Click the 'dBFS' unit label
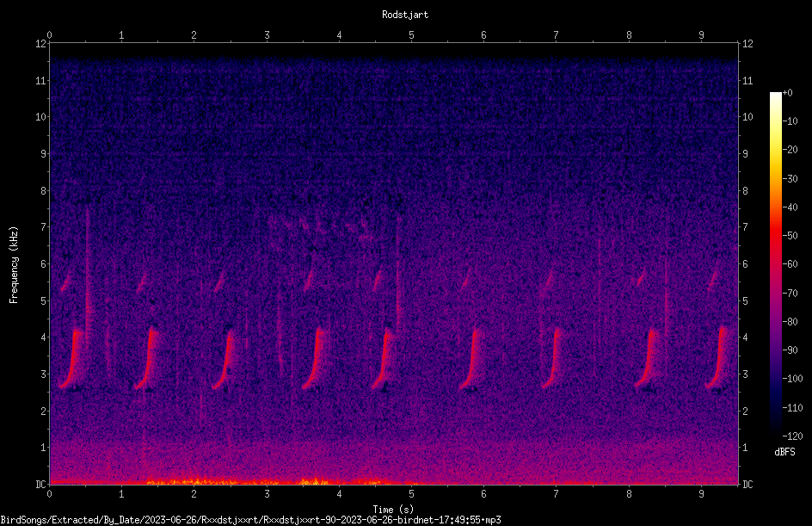812x526 pixels. [784, 452]
